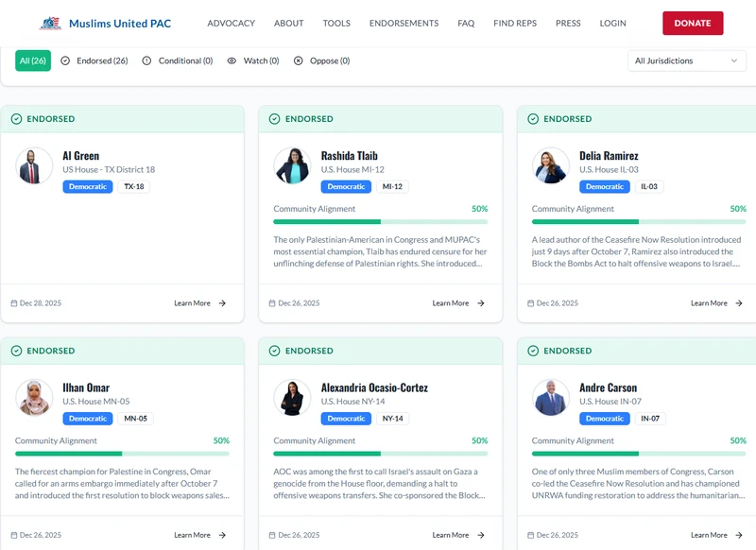Open the Tools menu item

click(x=336, y=23)
